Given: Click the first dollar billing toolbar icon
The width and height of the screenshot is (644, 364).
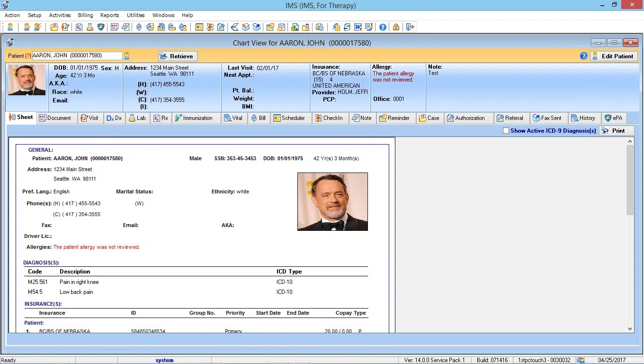Looking at the screenshot, I should coord(139,27).
